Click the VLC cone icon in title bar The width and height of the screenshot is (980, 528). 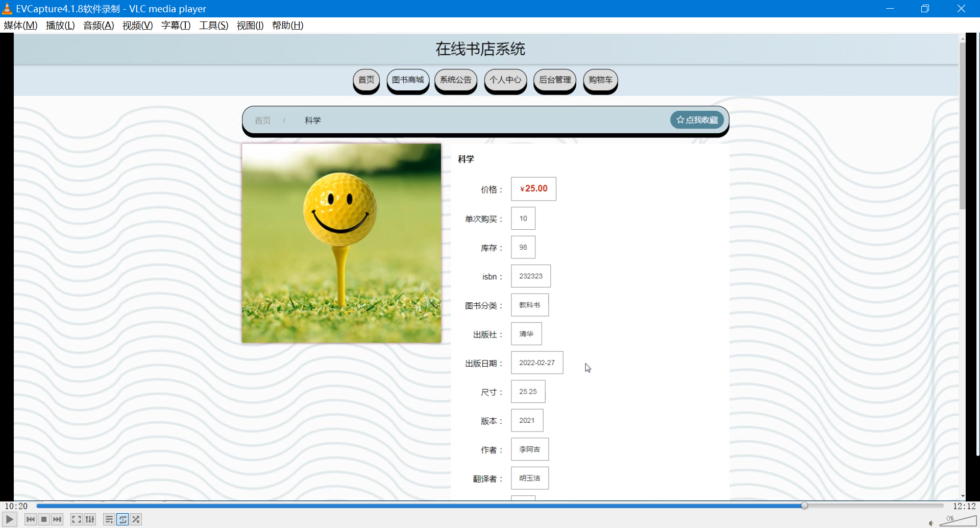(x=7, y=8)
